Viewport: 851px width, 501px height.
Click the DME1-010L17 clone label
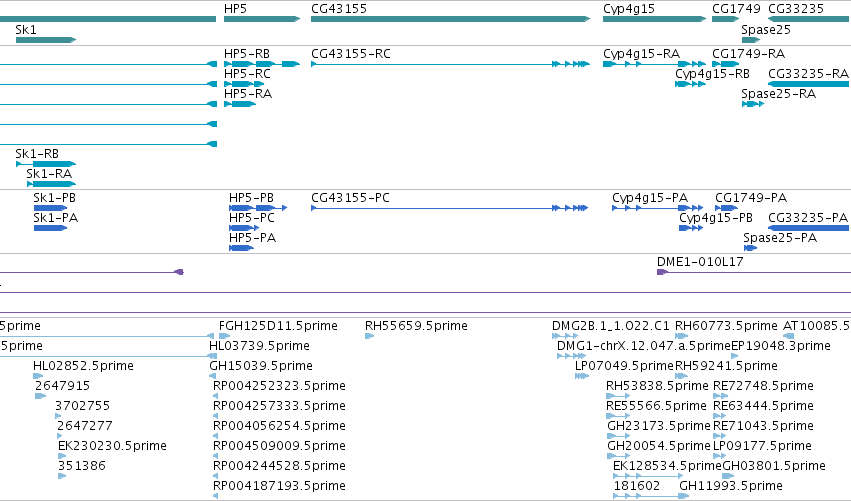tap(700, 262)
